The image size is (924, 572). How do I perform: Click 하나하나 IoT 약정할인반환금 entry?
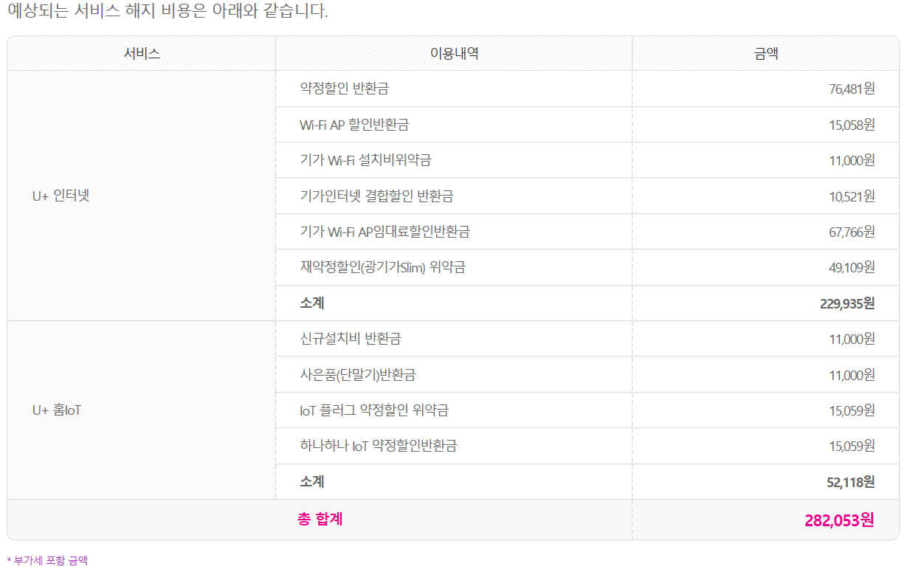tap(378, 446)
